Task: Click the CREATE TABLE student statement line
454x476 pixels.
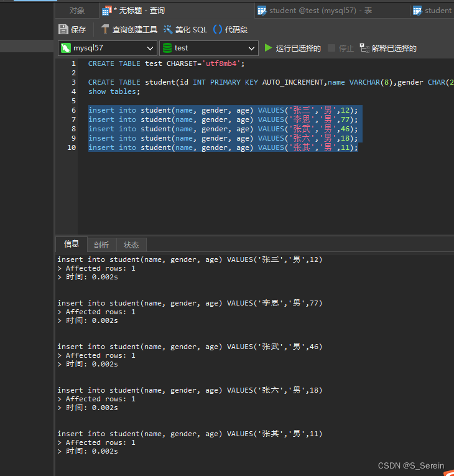Action: [271, 82]
